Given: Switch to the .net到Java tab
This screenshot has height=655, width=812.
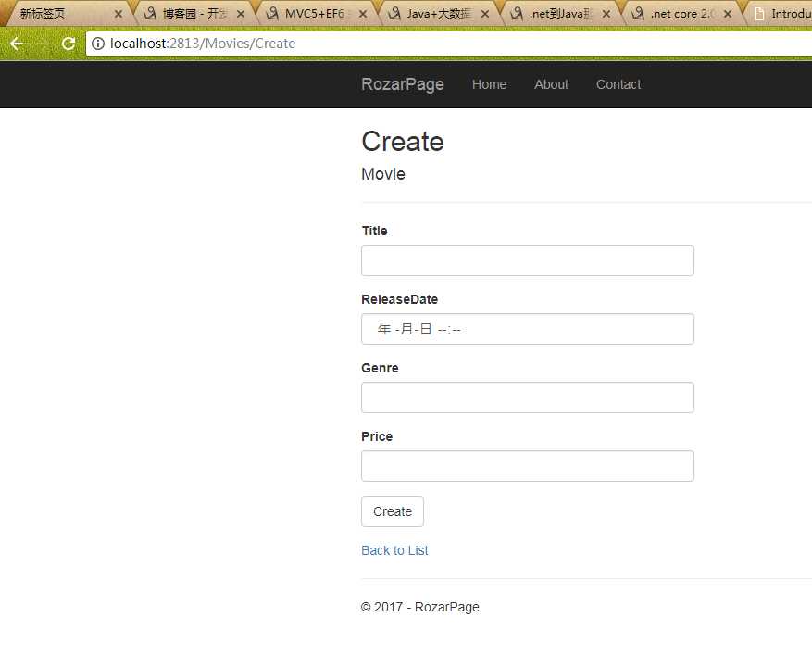Looking at the screenshot, I should (x=559, y=14).
